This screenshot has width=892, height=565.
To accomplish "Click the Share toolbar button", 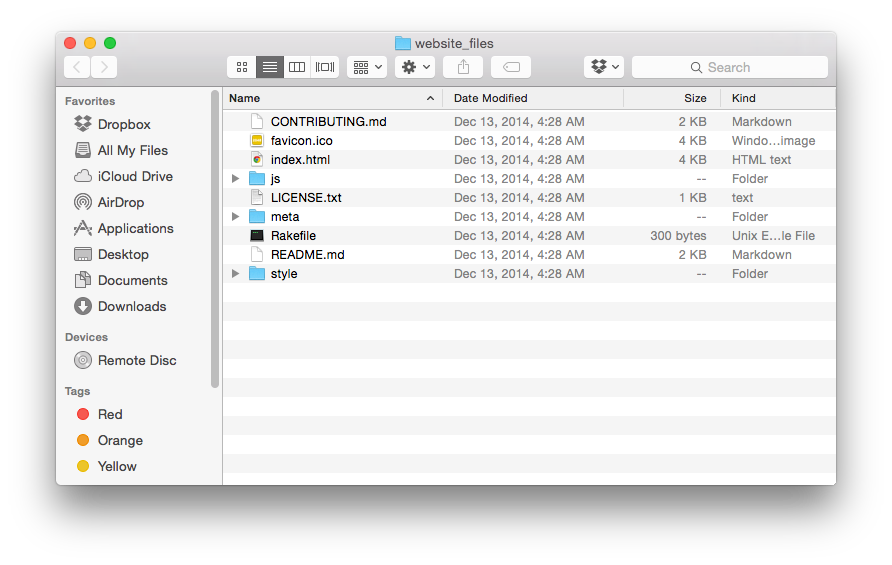I will 463,67.
